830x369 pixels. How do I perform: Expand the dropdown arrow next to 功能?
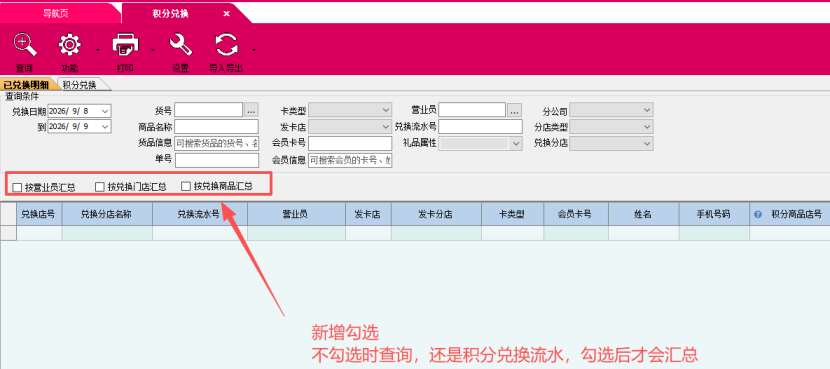pos(97,50)
